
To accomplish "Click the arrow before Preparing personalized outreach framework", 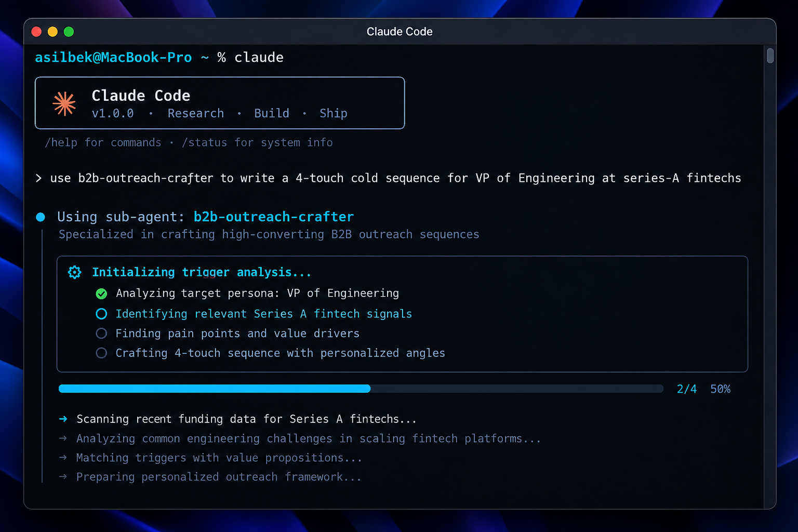I will click(63, 477).
